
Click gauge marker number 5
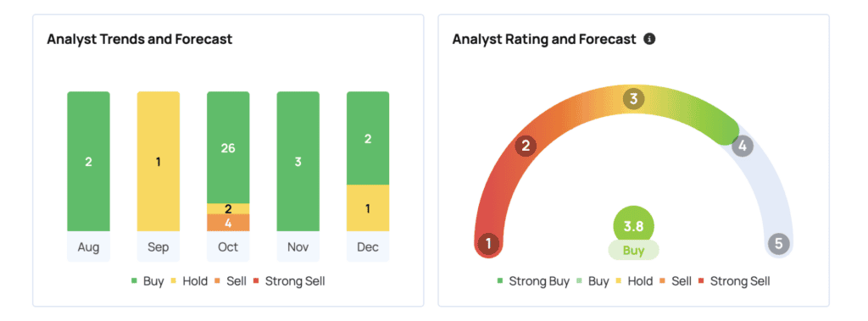tap(779, 244)
